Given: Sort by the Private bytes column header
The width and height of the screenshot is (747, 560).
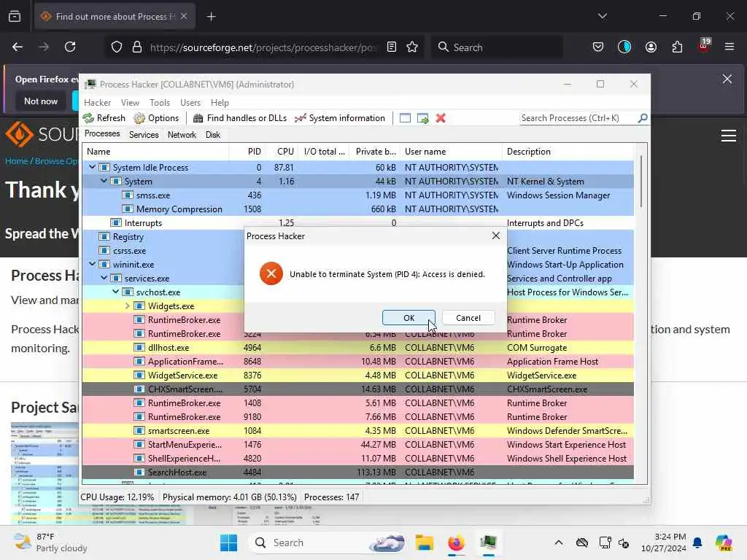Looking at the screenshot, I should (x=376, y=152).
